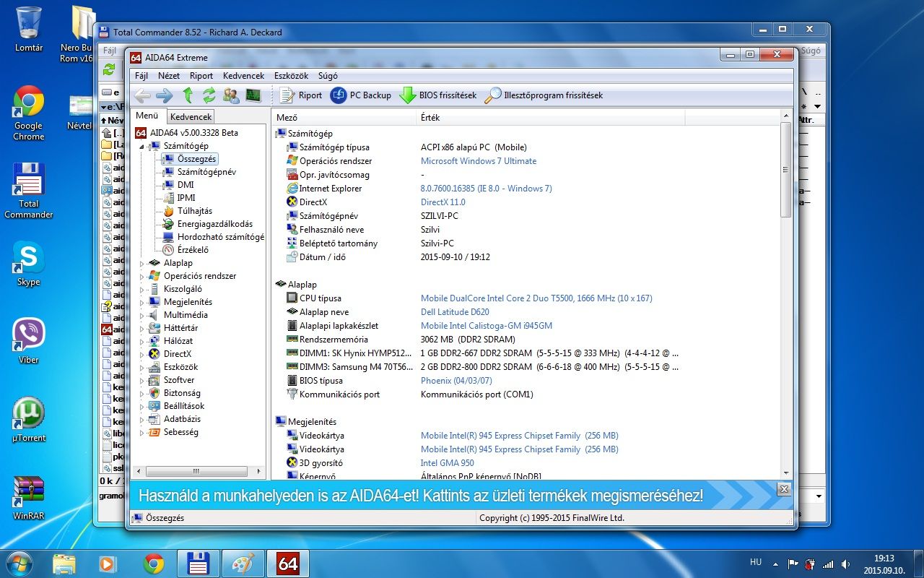Expand the Megjelenítés tree node

(x=142, y=302)
